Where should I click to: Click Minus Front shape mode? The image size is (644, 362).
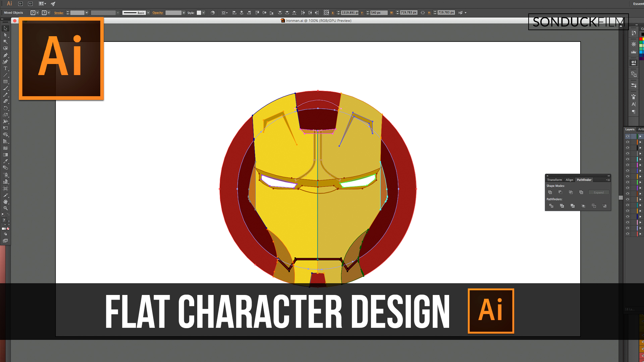560,192
